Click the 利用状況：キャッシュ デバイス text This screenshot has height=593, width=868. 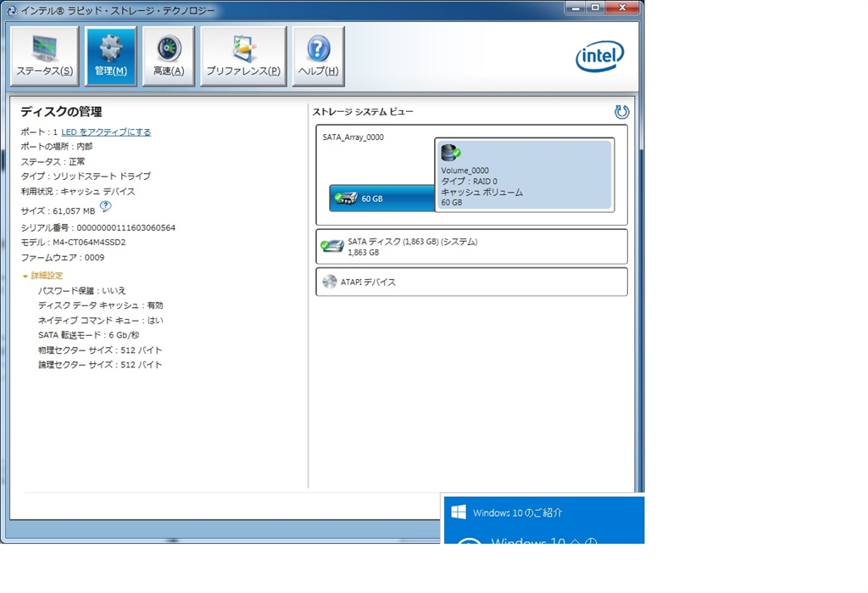(78, 191)
